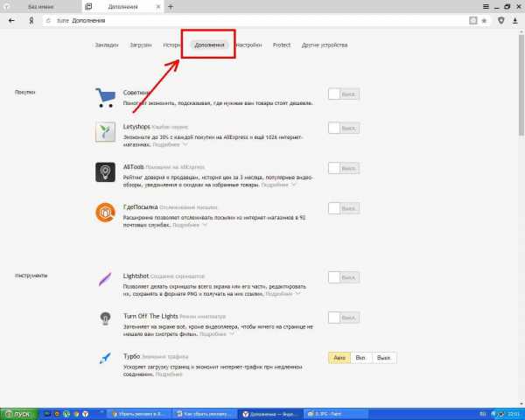Click the system tray clock
Viewport: 525px width, 420px height.
click(x=513, y=414)
